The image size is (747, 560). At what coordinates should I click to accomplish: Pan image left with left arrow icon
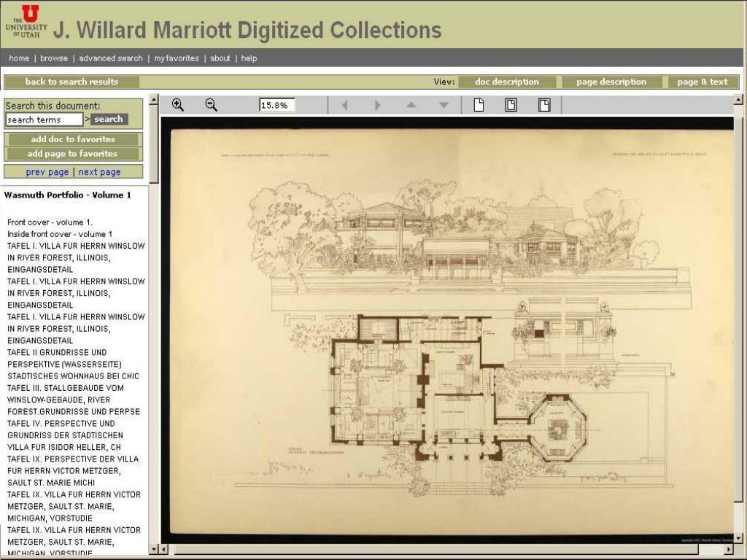coord(344,105)
